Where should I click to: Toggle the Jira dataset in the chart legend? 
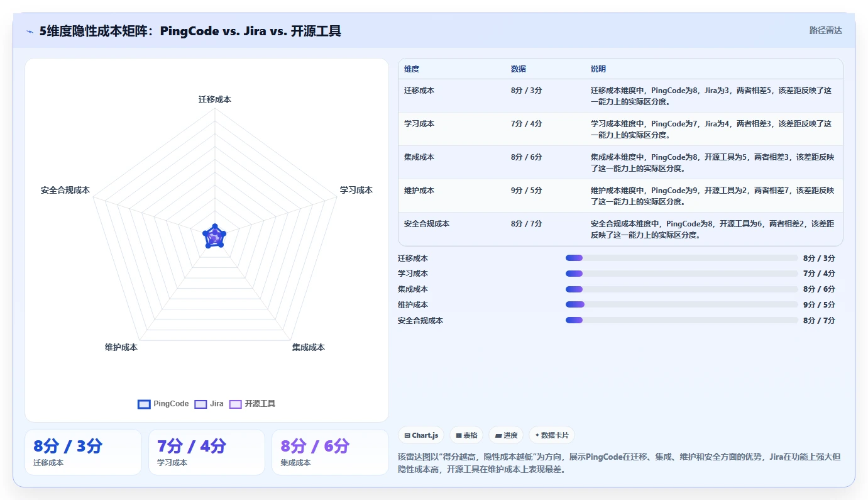click(x=209, y=404)
